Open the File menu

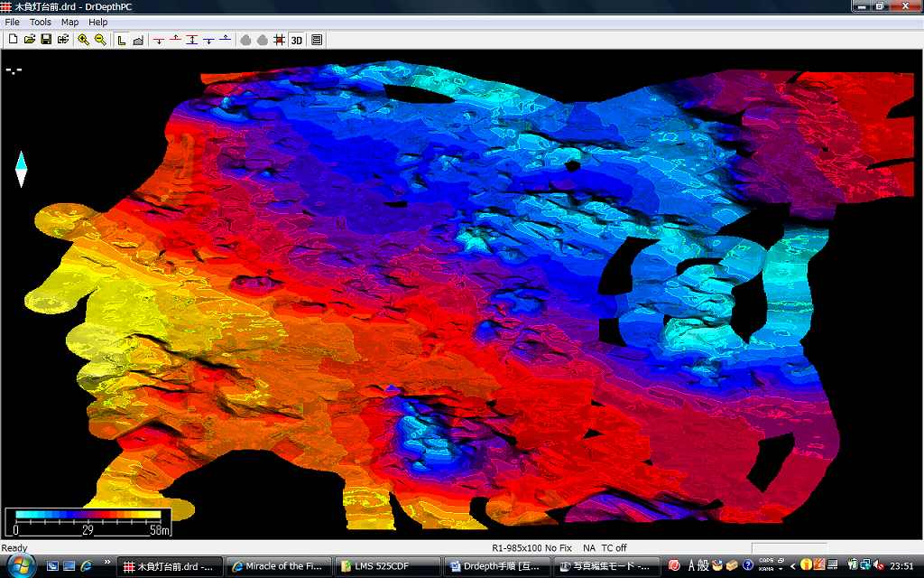(13, 22)
